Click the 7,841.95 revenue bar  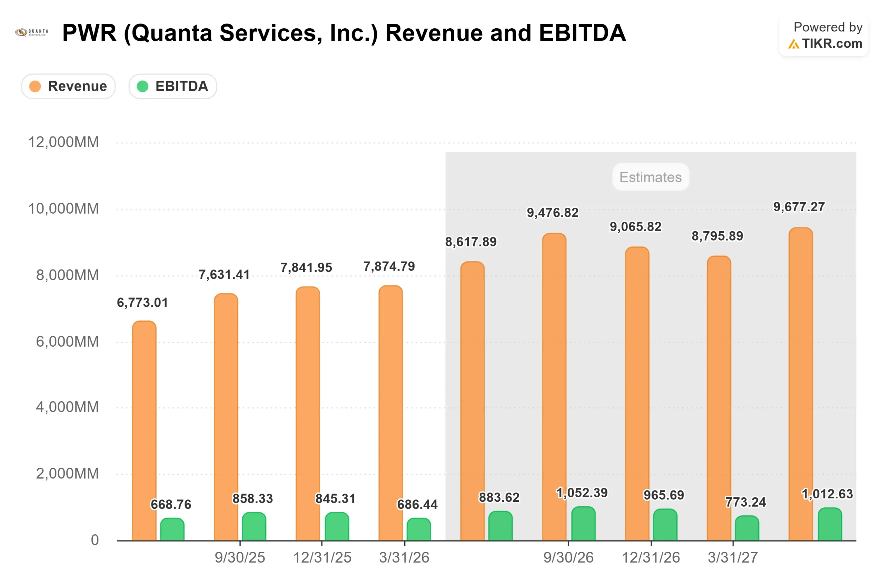(308, 414)
